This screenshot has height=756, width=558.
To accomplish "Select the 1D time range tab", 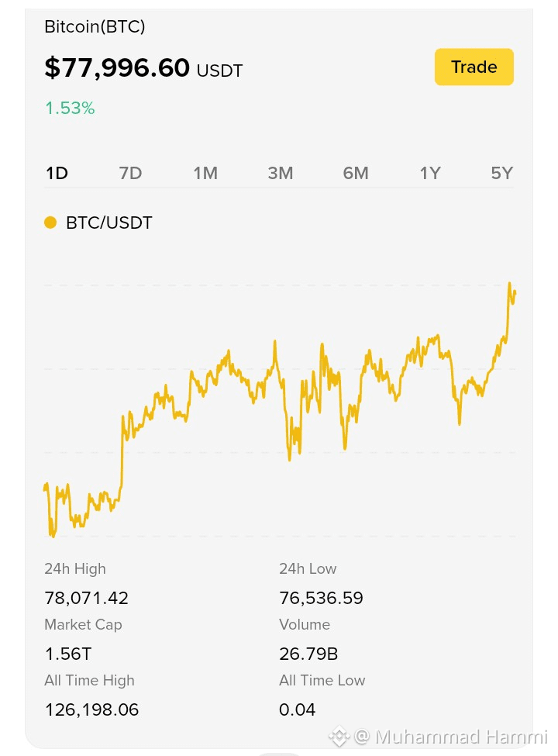I will click(57, 173).
